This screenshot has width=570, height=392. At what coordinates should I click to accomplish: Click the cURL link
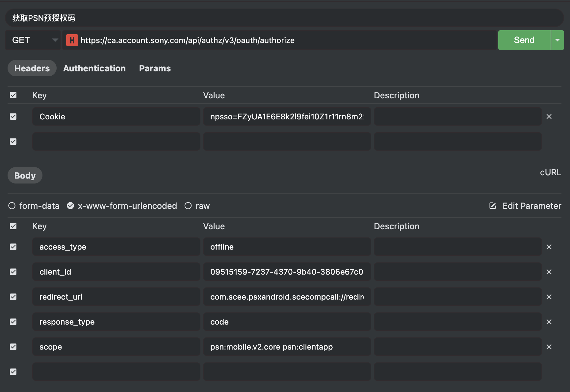click(x=550, y=172)
